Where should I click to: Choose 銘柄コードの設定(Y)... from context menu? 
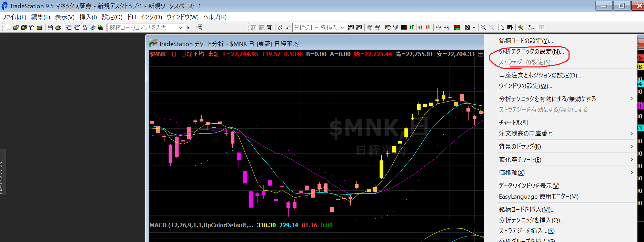(560, 41)
